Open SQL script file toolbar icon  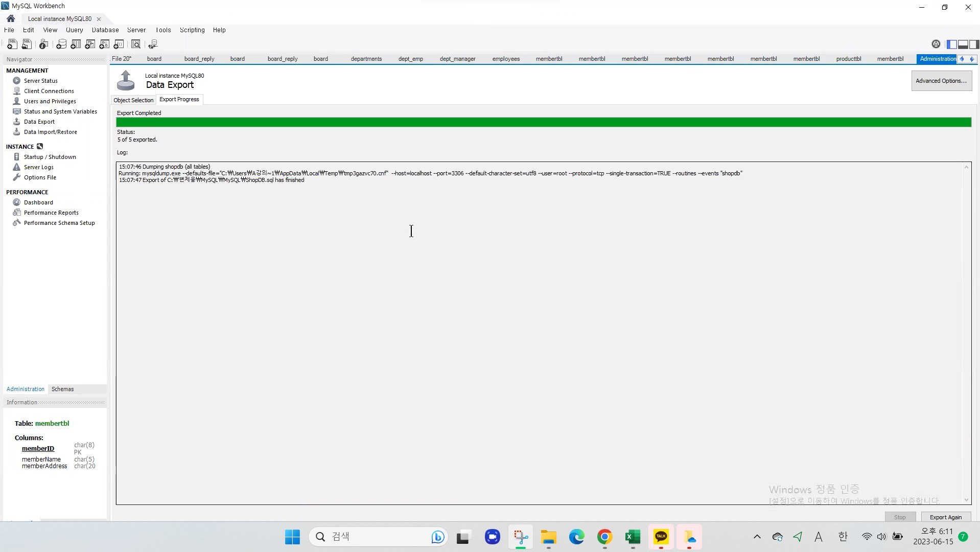point(27,44)
